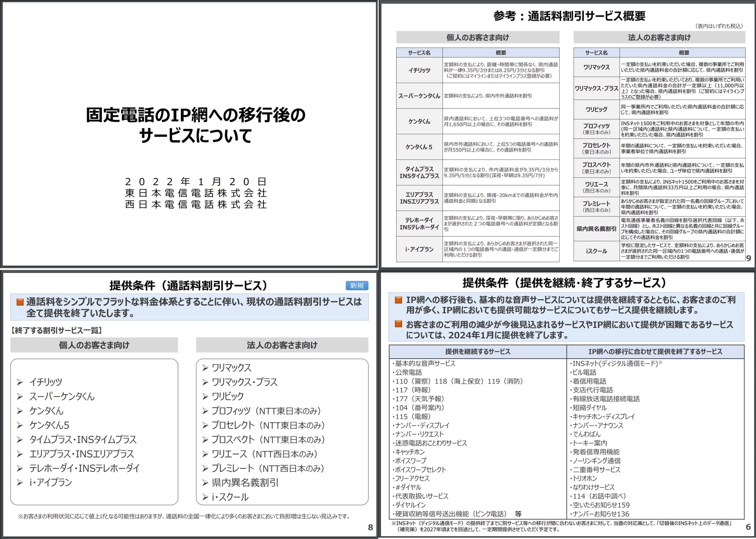
Task: Click テレホーダイ INSテレホーダイ table cell
Action: [x=419, y=224]
